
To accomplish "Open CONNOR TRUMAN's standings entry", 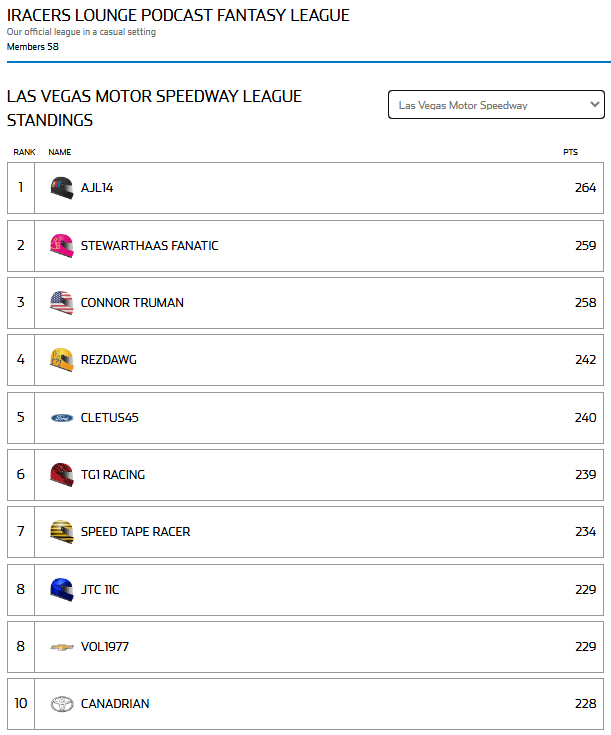I will pyautogui.click(x=132, y=303).
